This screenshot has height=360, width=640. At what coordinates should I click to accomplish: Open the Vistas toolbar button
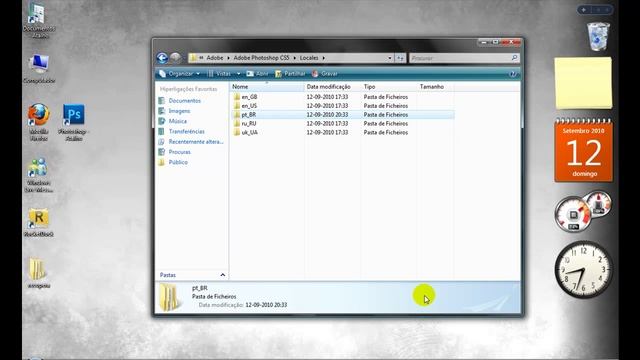(220, 73)
